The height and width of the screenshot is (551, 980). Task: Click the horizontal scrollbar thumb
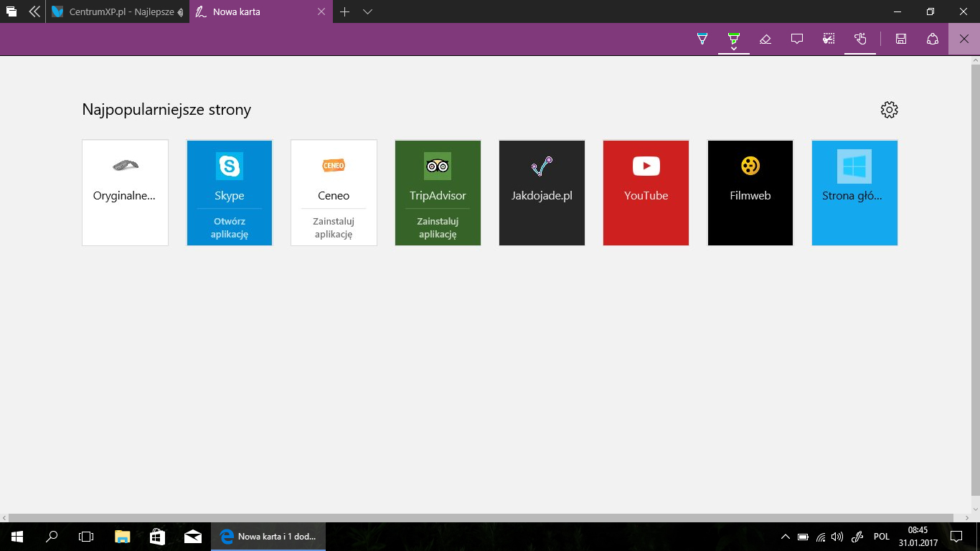pos(481,517)
